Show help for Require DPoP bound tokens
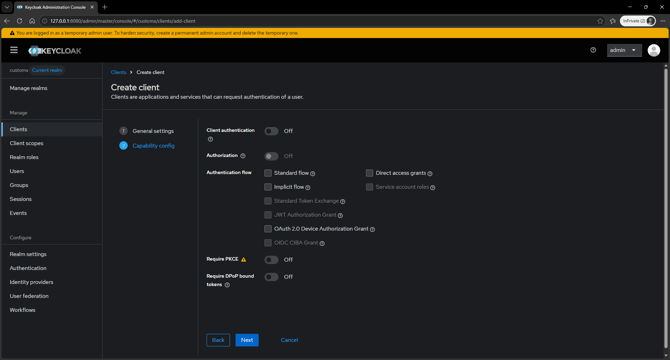The width and height of the screenshot is (670, 360). (x=227, y=285)
